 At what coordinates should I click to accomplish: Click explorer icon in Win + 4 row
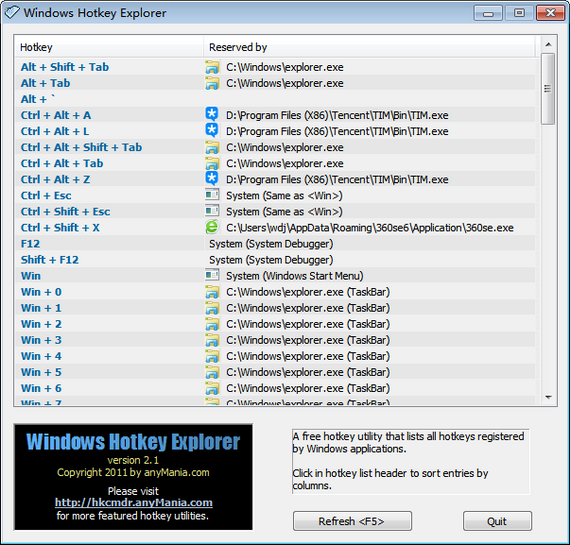point(212,356)
